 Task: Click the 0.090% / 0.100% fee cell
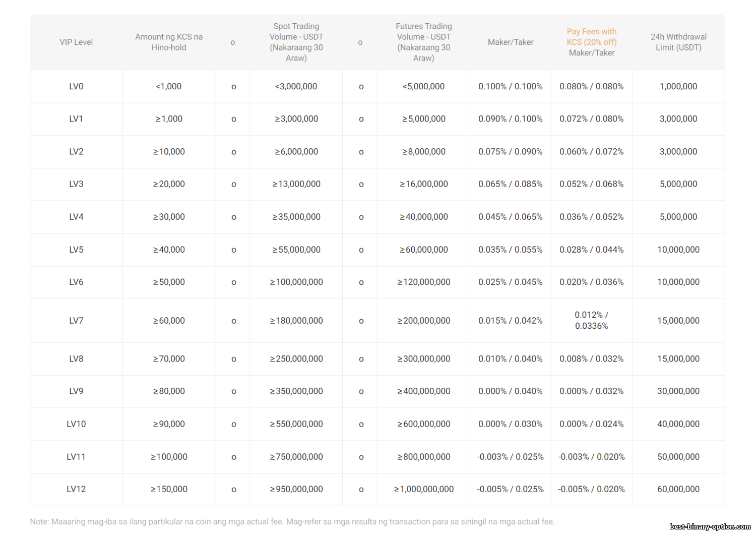tap(511, 119)
